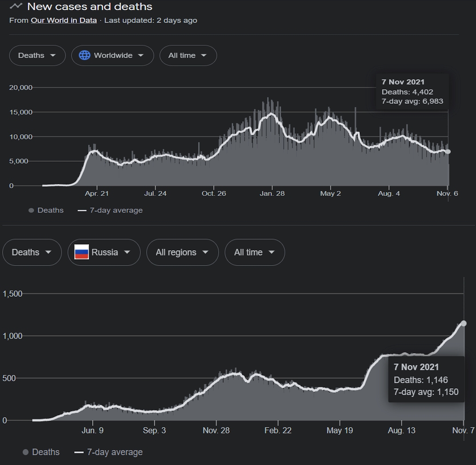The width and height of the screenshot is (476, 465).
Task: Click the endpoint marker on the Russia 7-day average line
Action: [464, 323]
